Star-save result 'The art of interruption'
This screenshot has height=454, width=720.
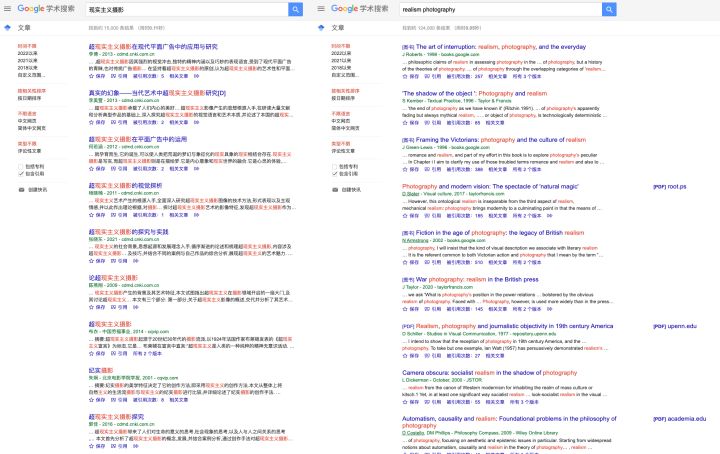click(x=405, y=76)
